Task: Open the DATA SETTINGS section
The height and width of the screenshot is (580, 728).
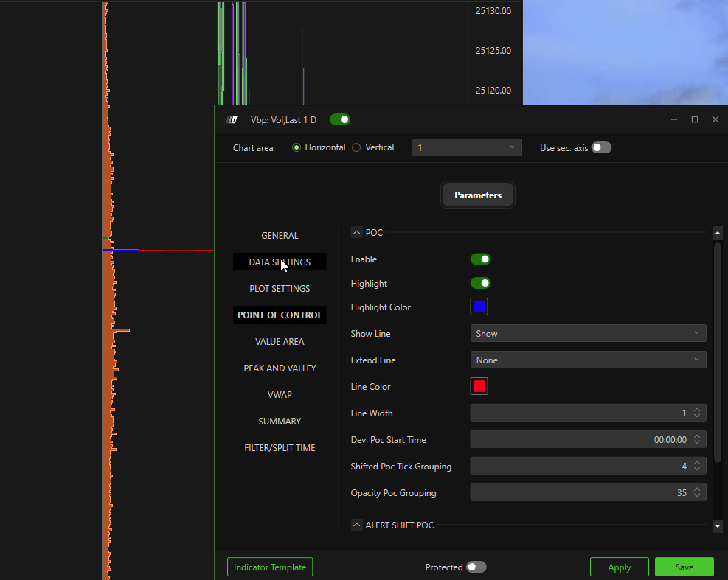Action: (x=280, y=262)
